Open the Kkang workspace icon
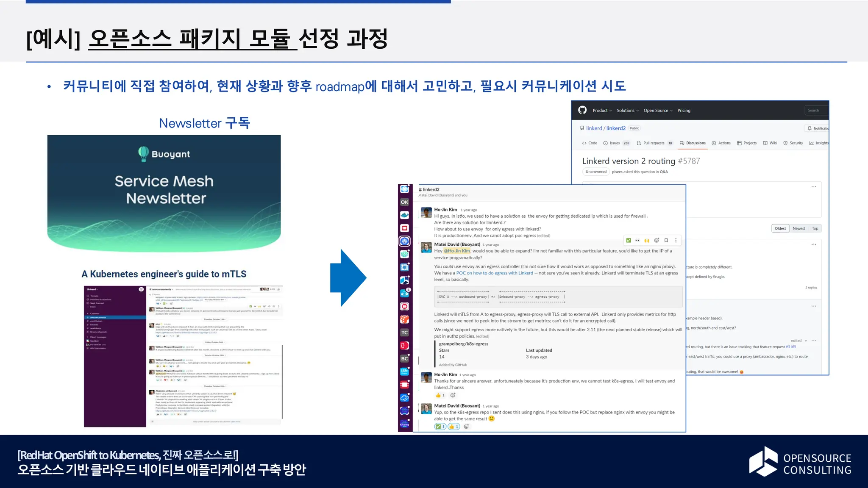The image size is (868, 488). click(x=405, y=424)
